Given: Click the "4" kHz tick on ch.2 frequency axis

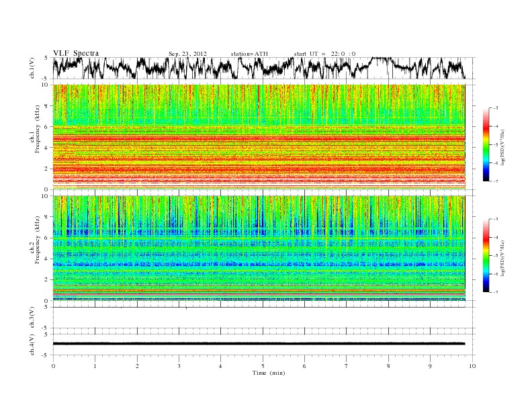Looking at the screenshot, I should pyautogui.click(x=46, y=259).
